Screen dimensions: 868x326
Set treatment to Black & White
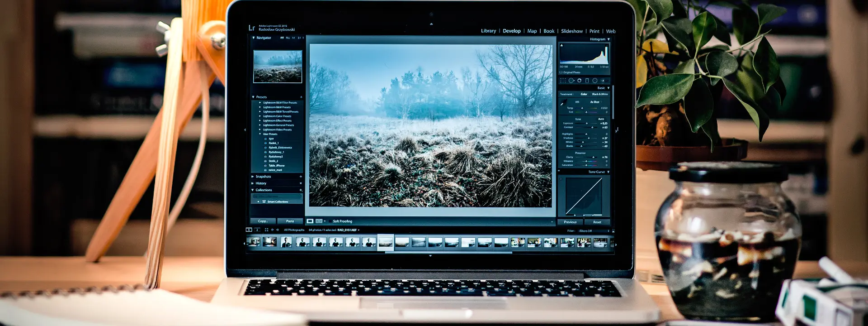(600, 94)
